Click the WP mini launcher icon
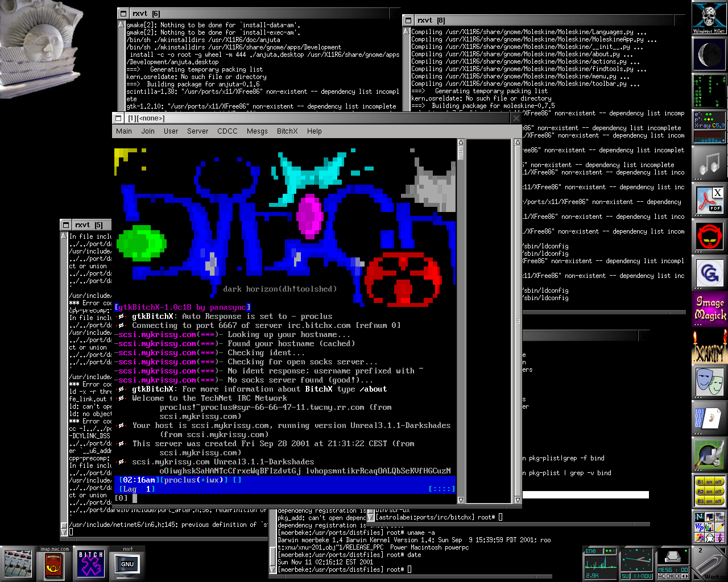Viewport: 728px width, 582px height. pos(700,527)
